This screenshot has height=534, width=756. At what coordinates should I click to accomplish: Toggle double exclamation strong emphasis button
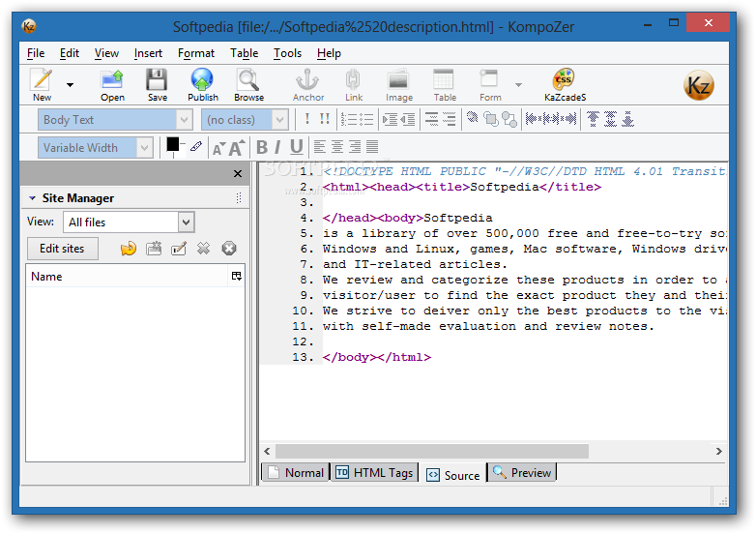pos(325,119)
